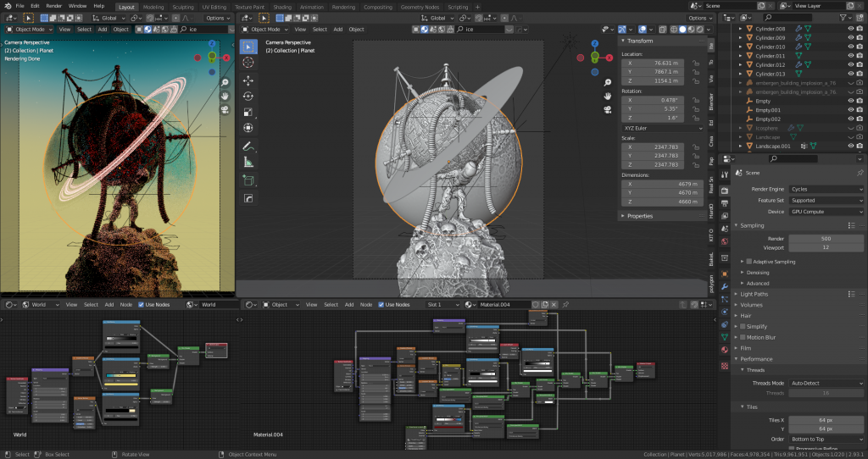The image size is (868, 459).
Task: Click Viewport samples field showing 12
Action: point(826,248)
